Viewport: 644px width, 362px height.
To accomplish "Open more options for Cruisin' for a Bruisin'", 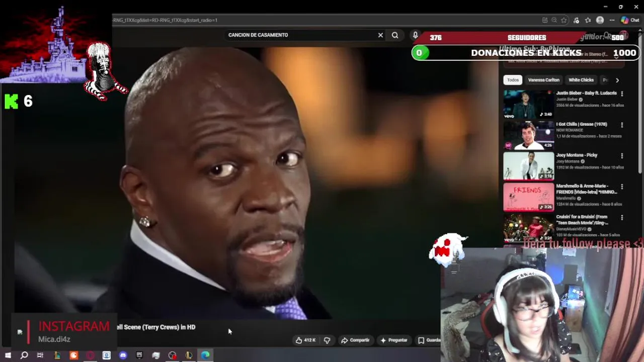I will pyautogui.click(x=622, y=218).
